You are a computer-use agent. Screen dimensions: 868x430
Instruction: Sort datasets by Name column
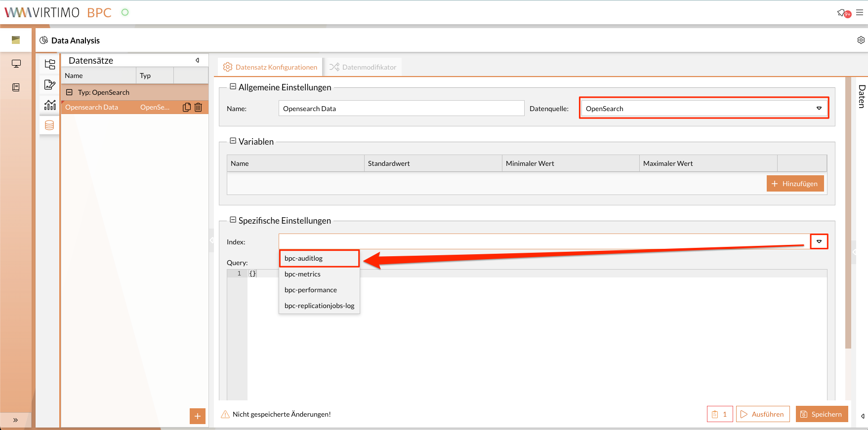point(98,76)
